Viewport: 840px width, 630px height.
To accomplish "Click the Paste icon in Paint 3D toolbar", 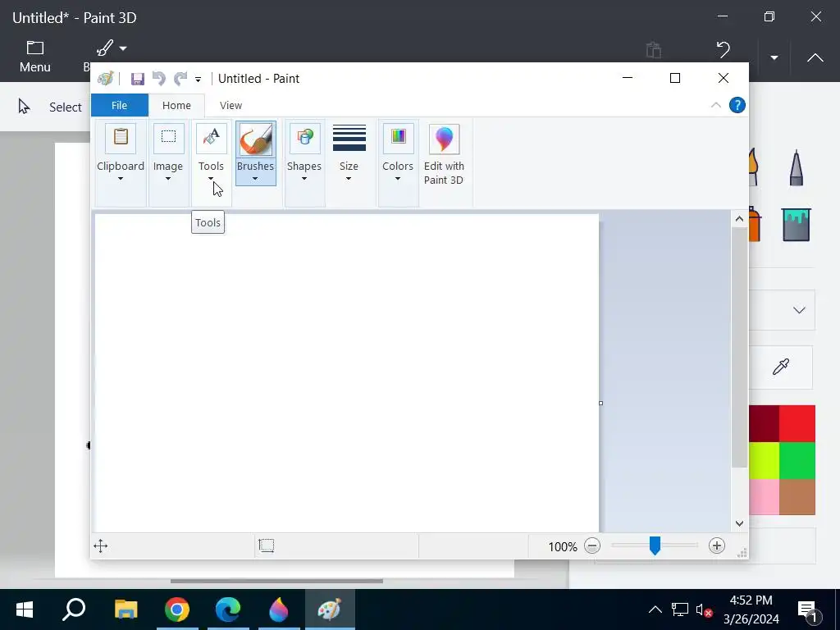I will pyautogui.click(x=654, y=50).
